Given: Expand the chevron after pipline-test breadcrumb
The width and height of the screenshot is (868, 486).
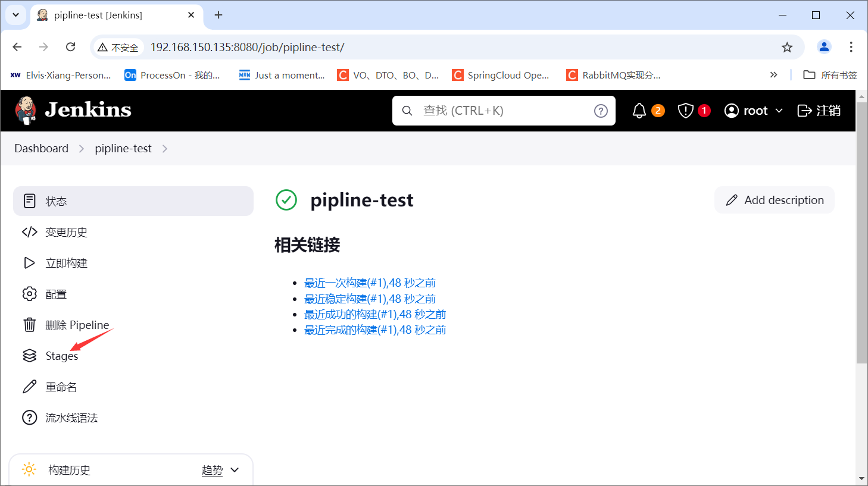Looking at the screenshot, I should click(x=165, y=149).
